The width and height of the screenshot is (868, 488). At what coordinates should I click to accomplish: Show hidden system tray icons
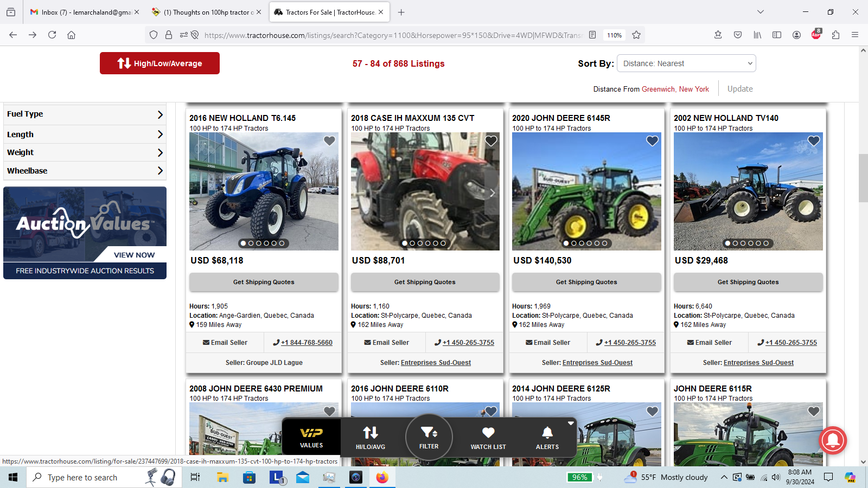pos(724,477)
